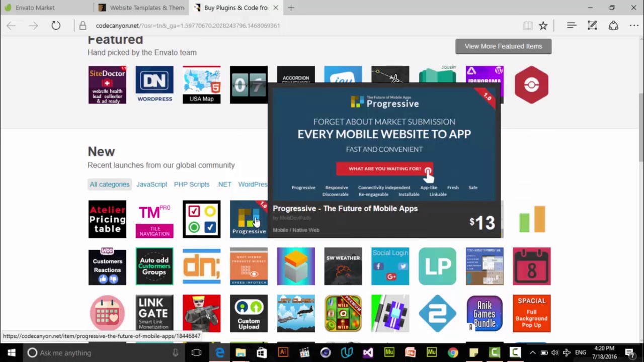644x362 pixels.
Task: Open the Anik Games Bundle item
Action: pos(485,314)
